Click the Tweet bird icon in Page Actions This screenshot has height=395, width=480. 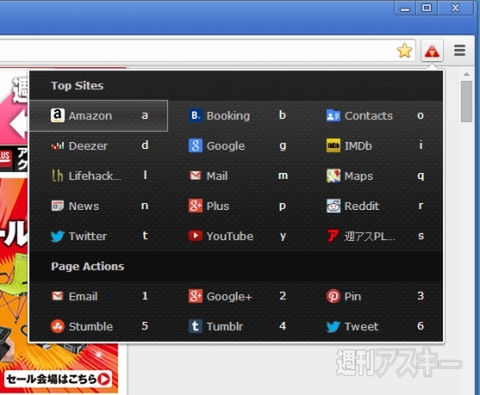pyautogui.click(x=333, y=327)
